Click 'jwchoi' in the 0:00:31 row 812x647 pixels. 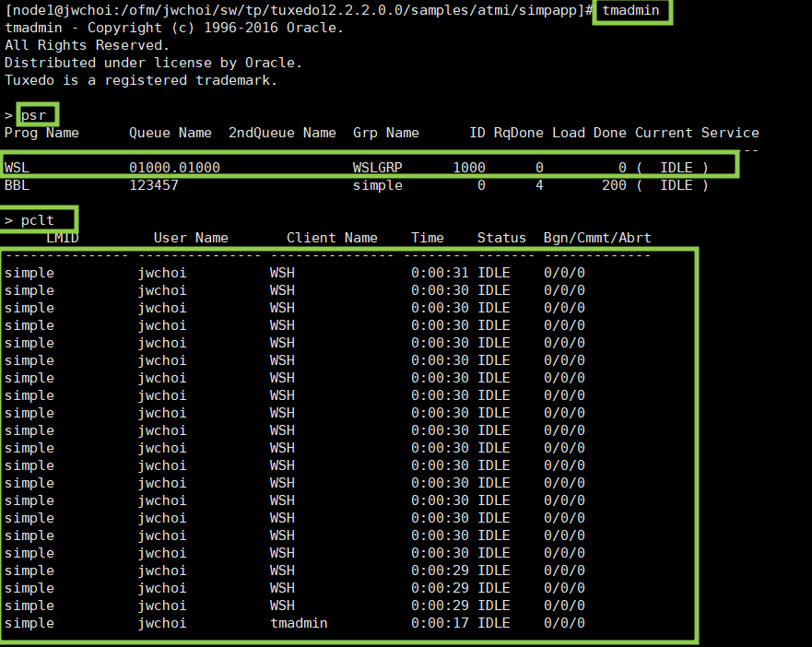pos(162,273)
